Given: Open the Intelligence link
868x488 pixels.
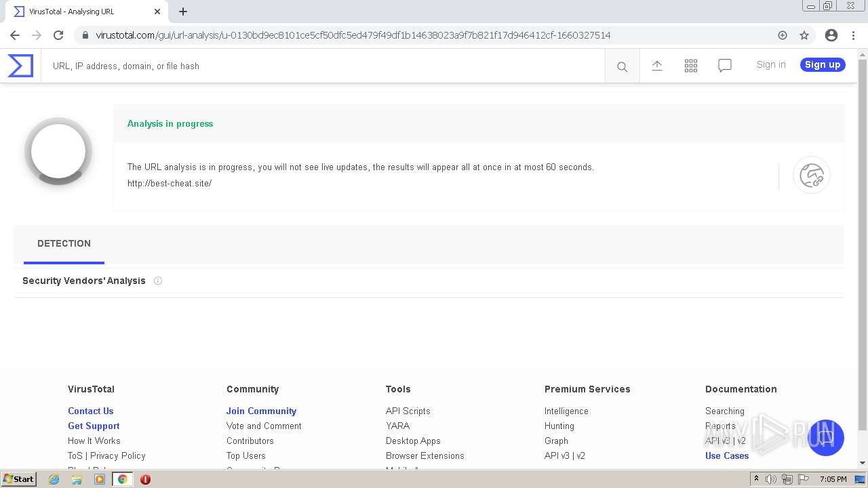Looking at the screenshot, I should tap(566, 411).
